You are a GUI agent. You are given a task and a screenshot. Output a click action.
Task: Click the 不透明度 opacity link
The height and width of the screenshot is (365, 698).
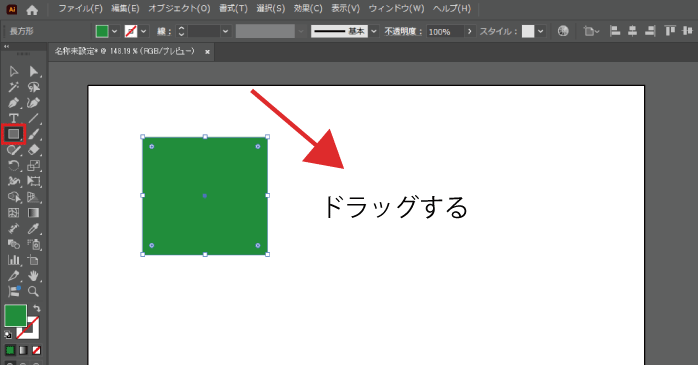(x=403, y=31)
